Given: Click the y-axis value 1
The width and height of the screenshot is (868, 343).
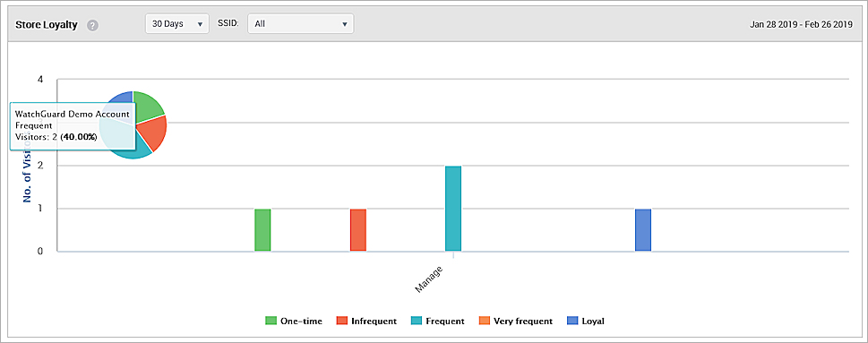Looking at the screenshot, I should pos(39,209).
